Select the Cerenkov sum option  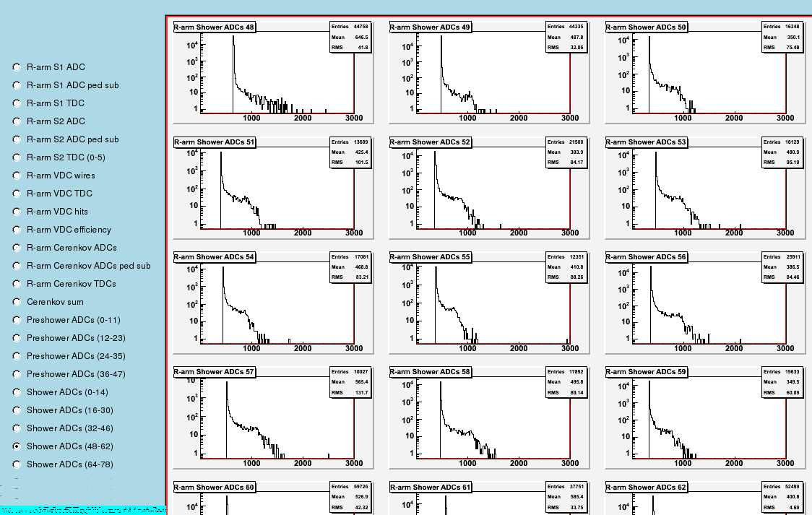[x=17, y=302]
